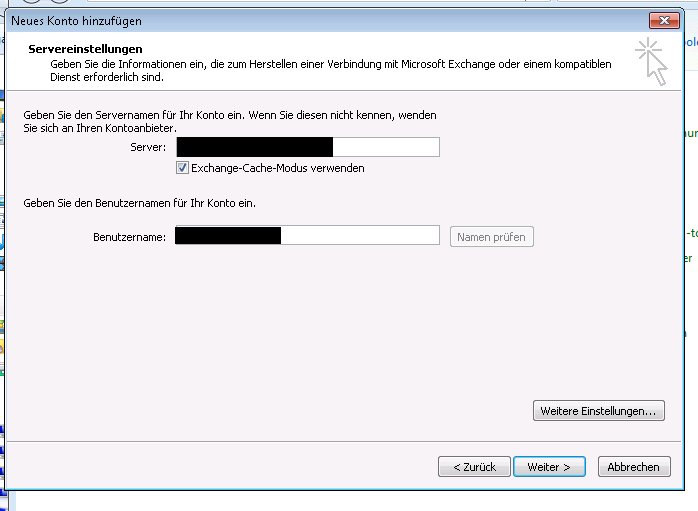Click into the Server input field
This screenshot has width=698, height=511.
[308, 147]
